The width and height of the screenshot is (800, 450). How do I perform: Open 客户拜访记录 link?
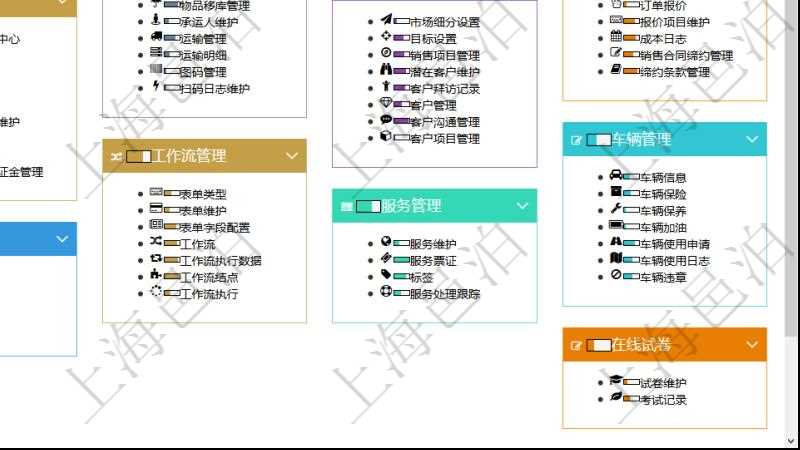pyautogui.click(x=445, y=89)
